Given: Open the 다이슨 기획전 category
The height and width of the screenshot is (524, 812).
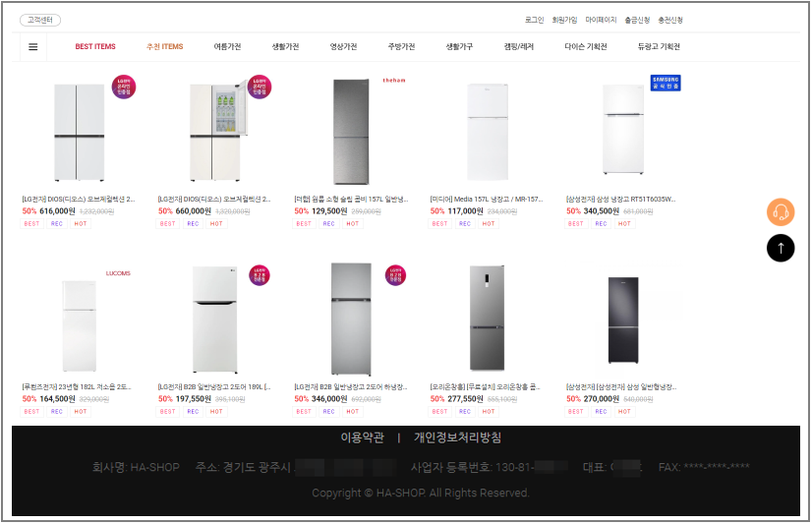Looking at the screenshot, I should point(586,46).
